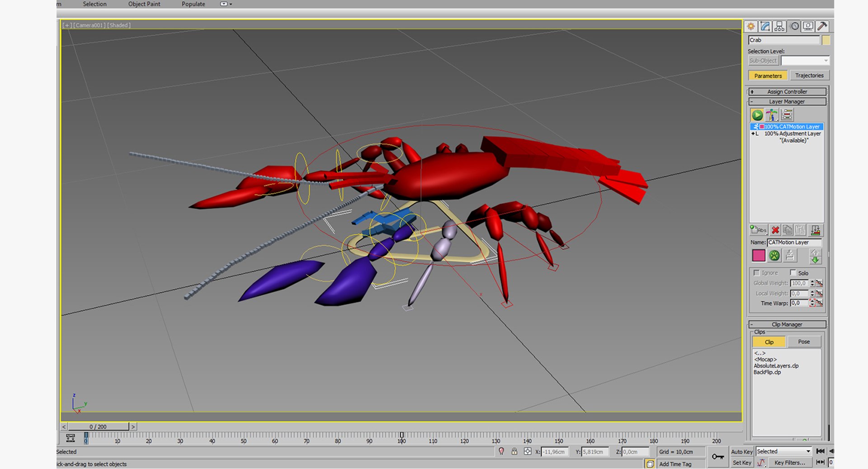The width and height of the screenshot is (868, 469).
Task: Open the Object Paint ribbon tab
Action: [x=144, y=4]
